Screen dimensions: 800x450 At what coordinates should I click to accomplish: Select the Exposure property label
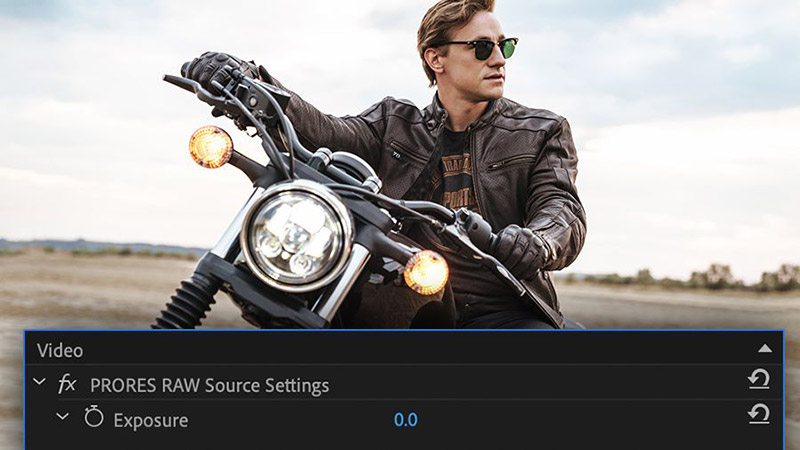coord(150,419)
